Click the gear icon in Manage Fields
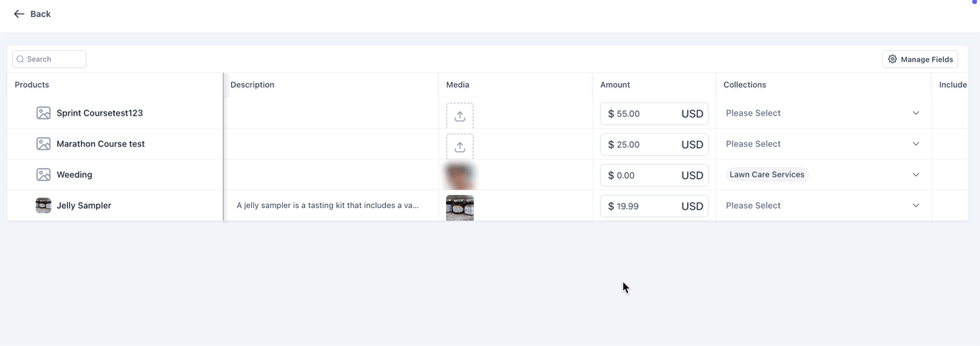This screenshot has width=980, height=346. (893, 59)
